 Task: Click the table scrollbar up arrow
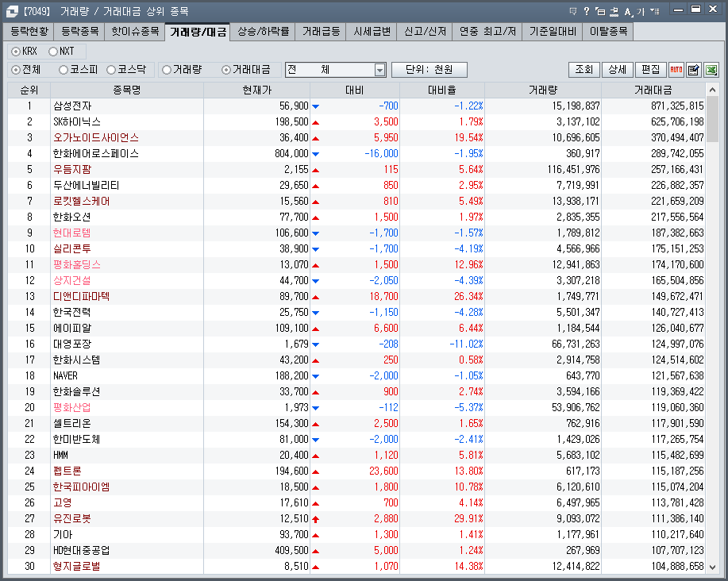712,90
